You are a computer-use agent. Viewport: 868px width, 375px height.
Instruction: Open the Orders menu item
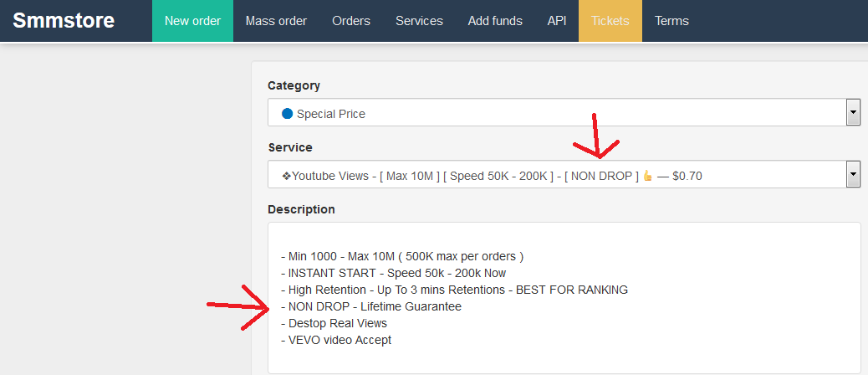tap(351, 21)
